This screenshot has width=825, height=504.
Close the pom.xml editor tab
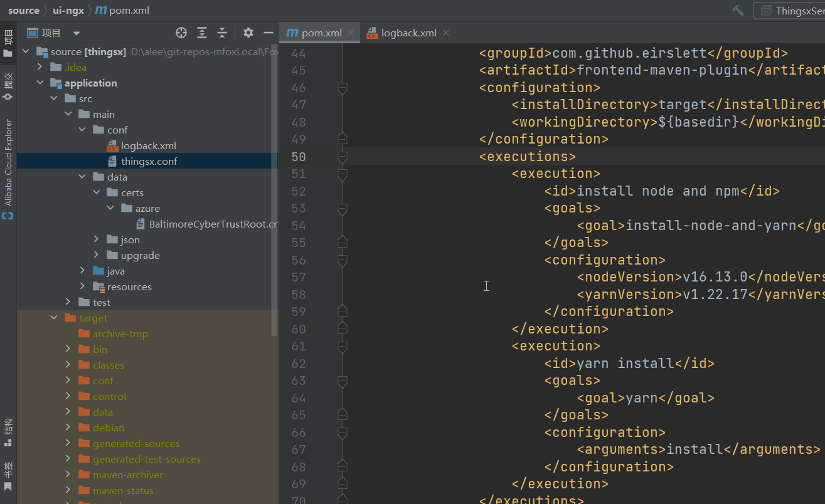click(x=351, y=33)
